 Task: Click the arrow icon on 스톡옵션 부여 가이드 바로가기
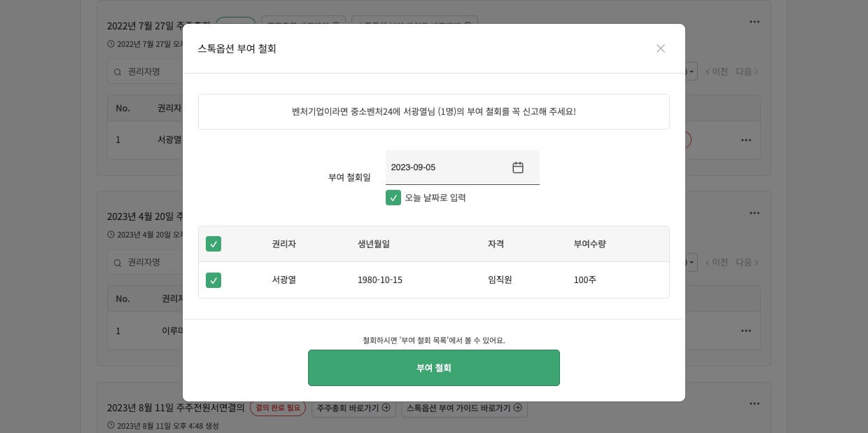518,407
